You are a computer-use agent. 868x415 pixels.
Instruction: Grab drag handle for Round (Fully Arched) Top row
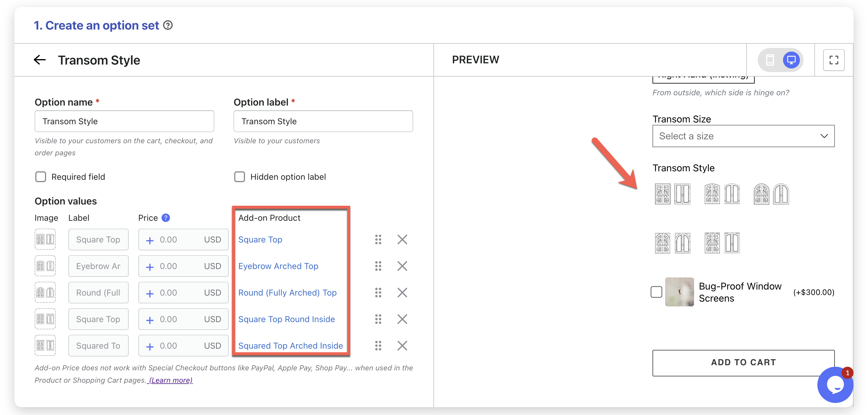click(x=378, y=293)
